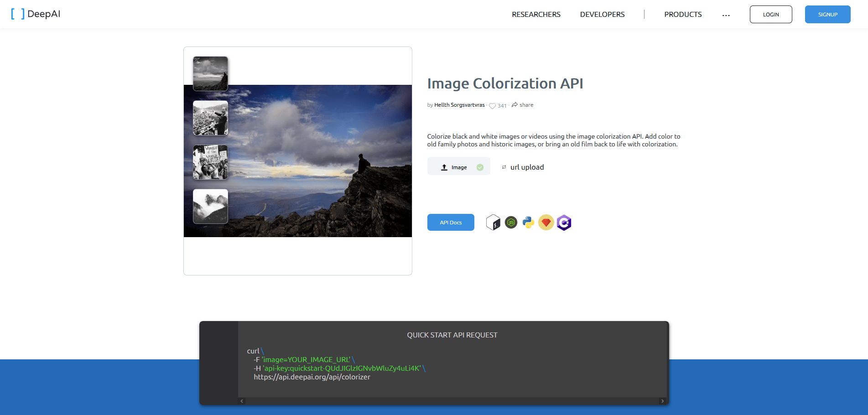Open the RESEARCHERS menu
868x415 pixels.
coord(536,15)
